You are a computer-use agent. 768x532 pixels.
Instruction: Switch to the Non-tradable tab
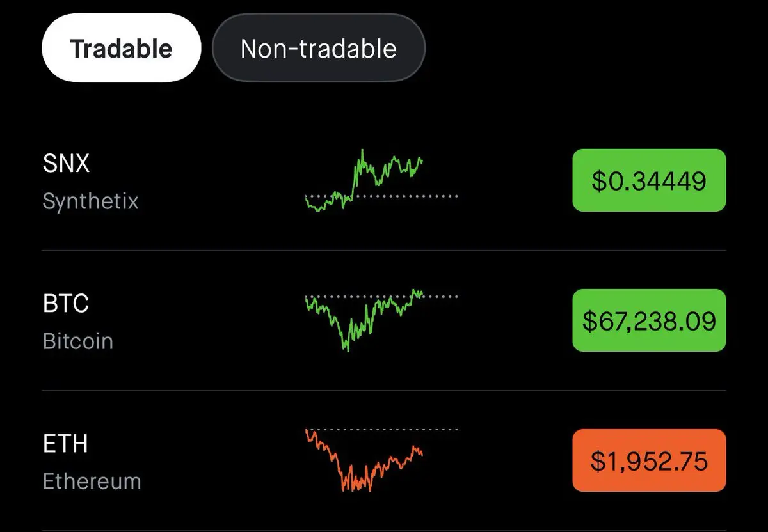point(318,48)
